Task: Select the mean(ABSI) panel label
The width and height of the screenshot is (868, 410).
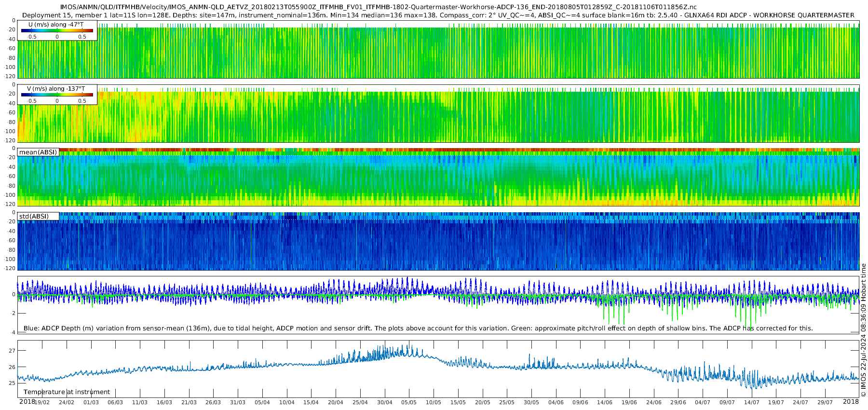Action: 38,152
